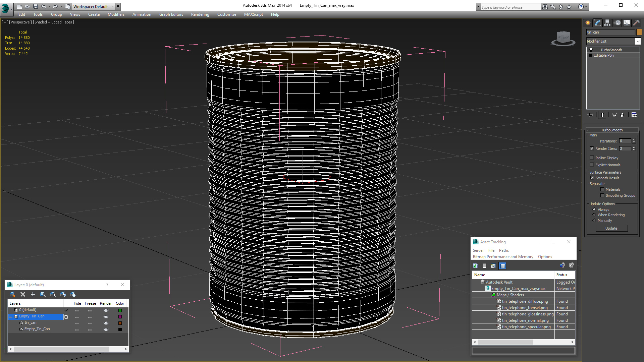Click the Save File toolbar icon
644x362 pixels.
[x=36, y=6]
